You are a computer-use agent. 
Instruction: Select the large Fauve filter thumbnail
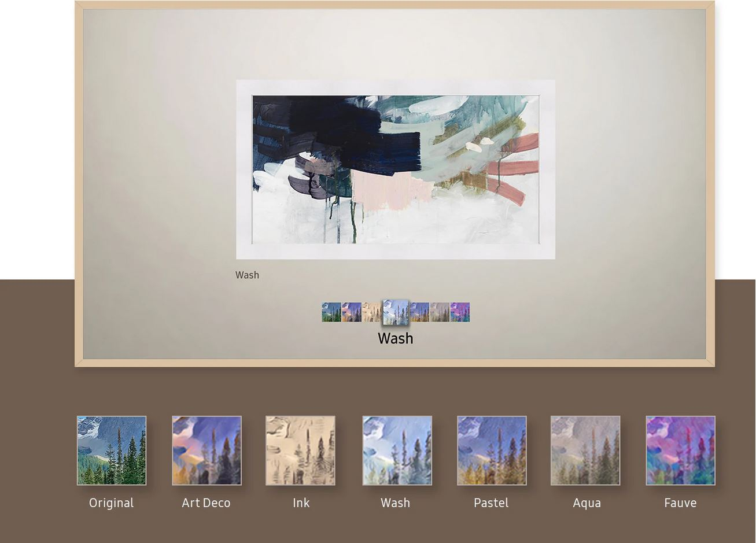pyautogui.click(x=680, y=450)
